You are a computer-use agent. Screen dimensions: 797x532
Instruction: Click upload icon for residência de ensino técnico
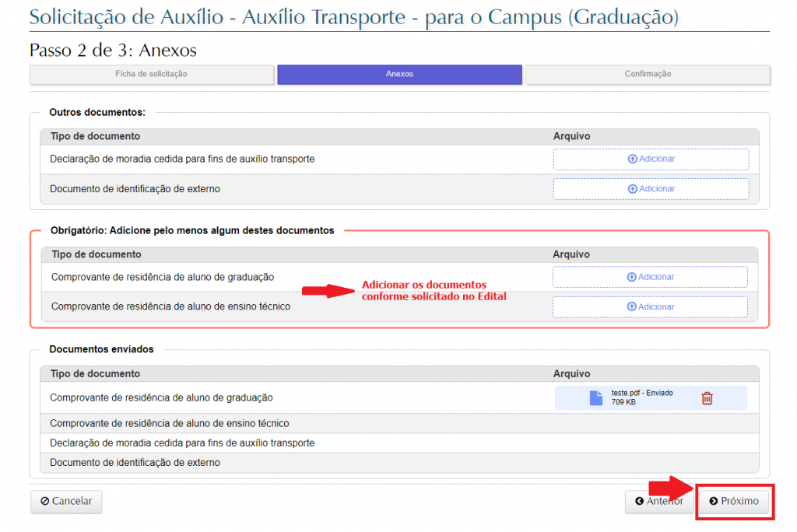point(631,306)
